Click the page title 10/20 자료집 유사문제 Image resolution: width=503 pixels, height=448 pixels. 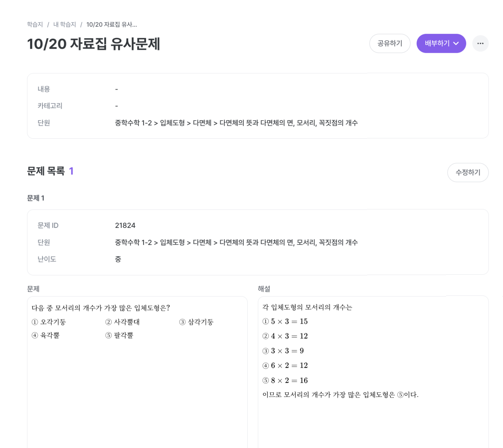point(94,44)
